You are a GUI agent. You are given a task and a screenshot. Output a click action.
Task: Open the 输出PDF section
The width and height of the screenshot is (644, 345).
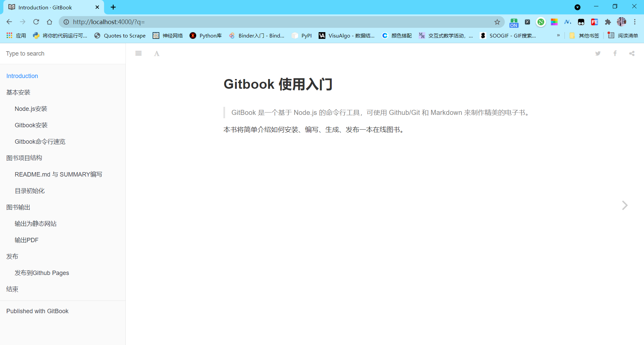coord(26,240)
